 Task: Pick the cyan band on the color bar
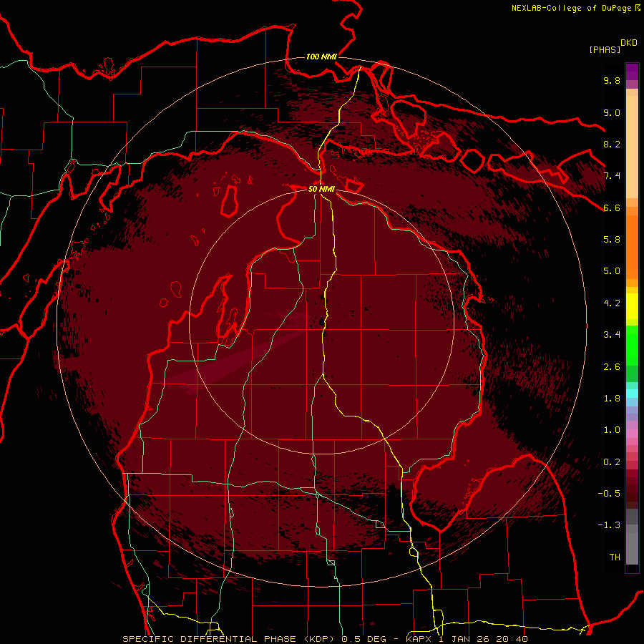(x=632, y=394)
